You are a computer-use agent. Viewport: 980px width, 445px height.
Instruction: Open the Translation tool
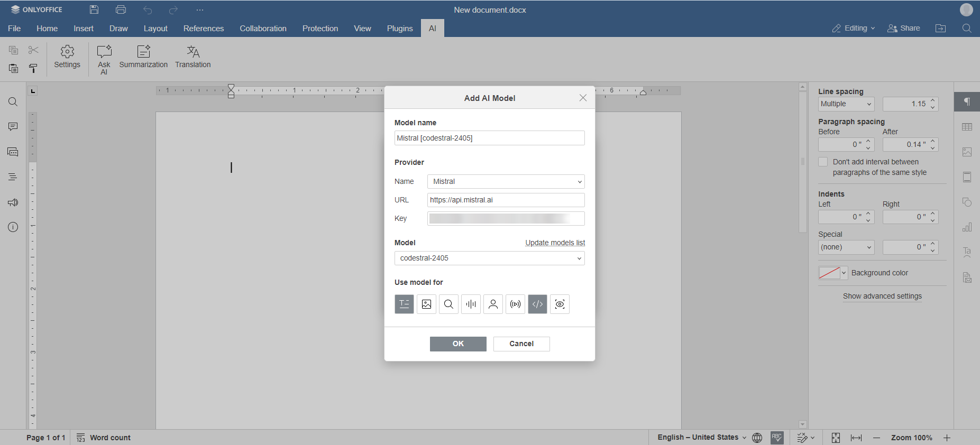point(193,57)
